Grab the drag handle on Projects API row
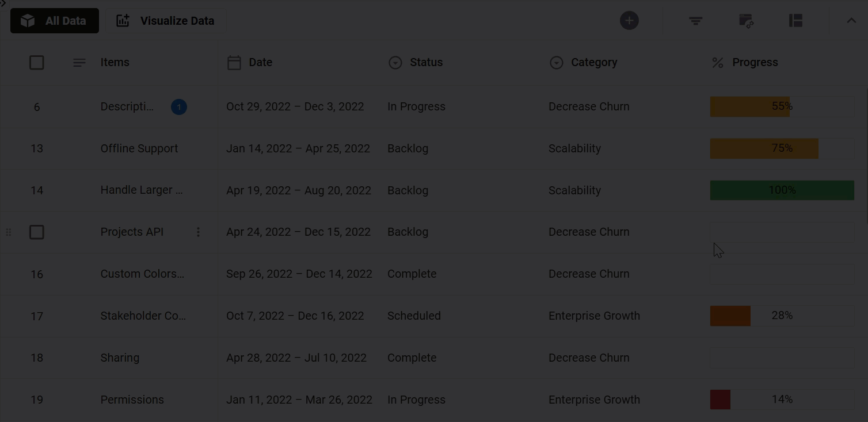868x422 pixels. (x=9, y=232)
